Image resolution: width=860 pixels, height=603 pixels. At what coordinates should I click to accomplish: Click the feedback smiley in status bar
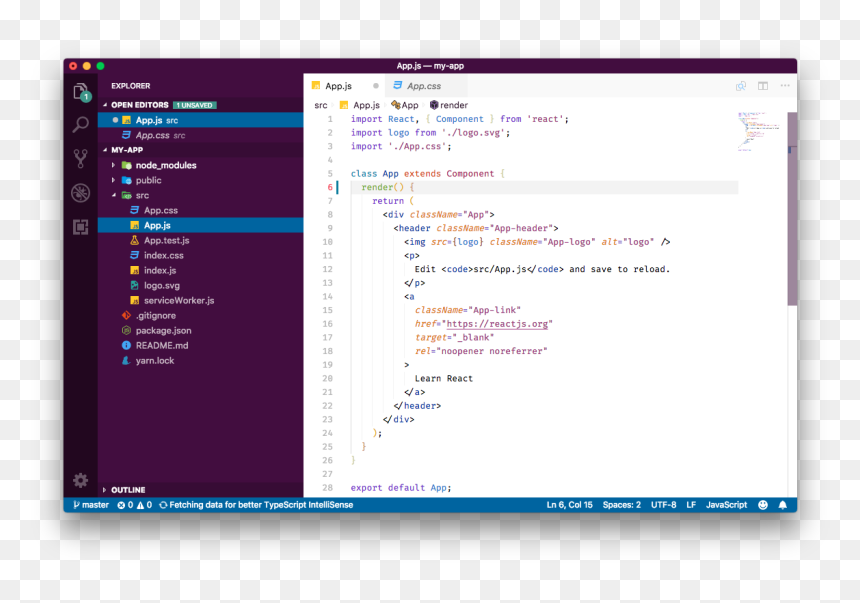tap(762, 505)
